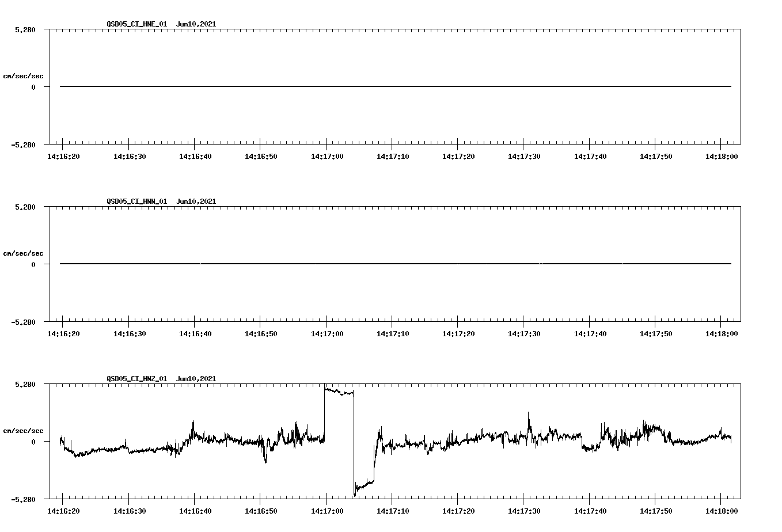Click 14:16:40 time label under HNZ plot
Screen dimensions: 782x532
pos(195,511)
